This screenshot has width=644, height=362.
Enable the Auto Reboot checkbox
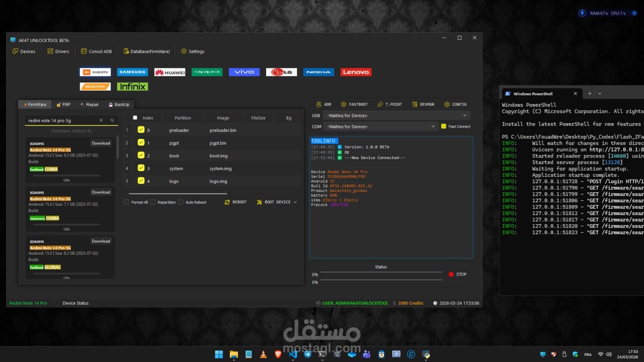point(181,202)
